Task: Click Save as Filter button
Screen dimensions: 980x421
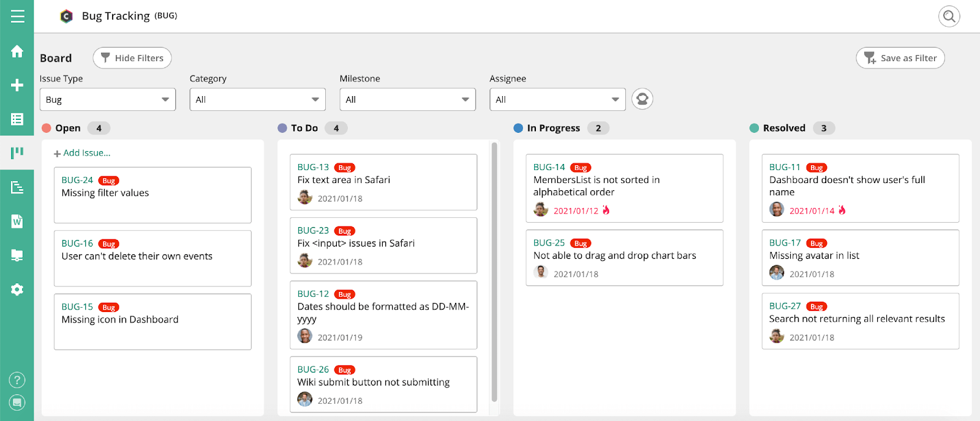Action: [900, 58]
